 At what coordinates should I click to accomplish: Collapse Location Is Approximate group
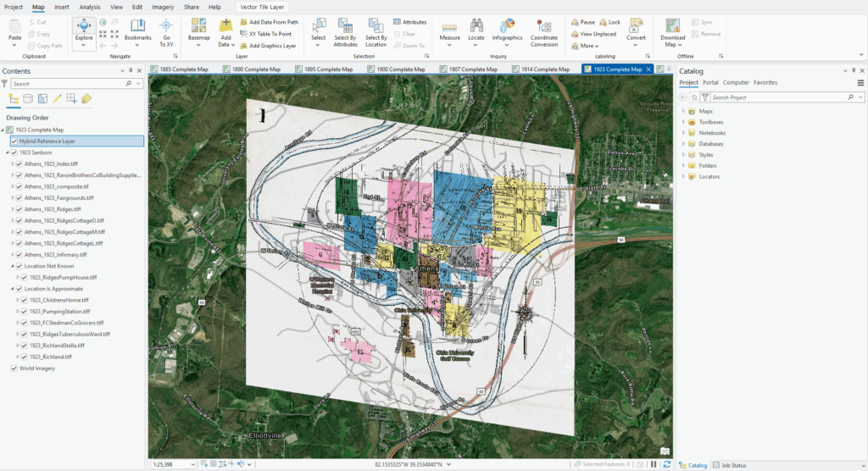[x=13, y=289]
